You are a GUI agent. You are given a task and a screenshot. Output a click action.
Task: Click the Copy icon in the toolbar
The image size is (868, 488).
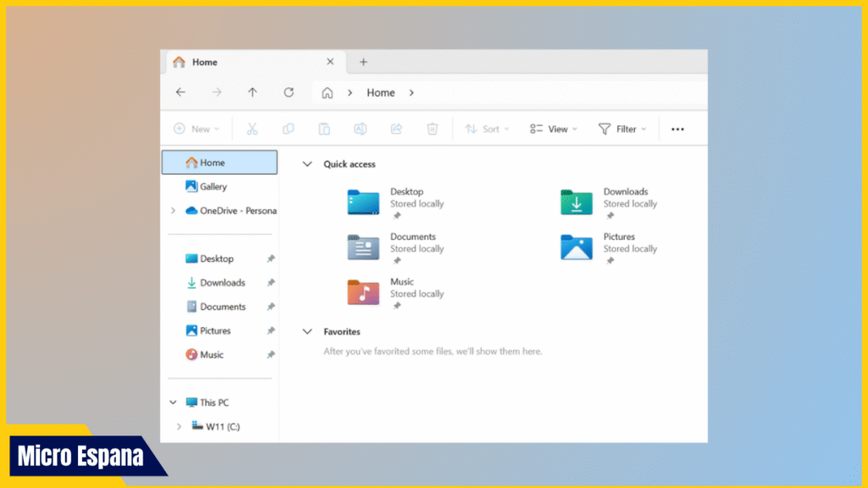click(288, 129)
